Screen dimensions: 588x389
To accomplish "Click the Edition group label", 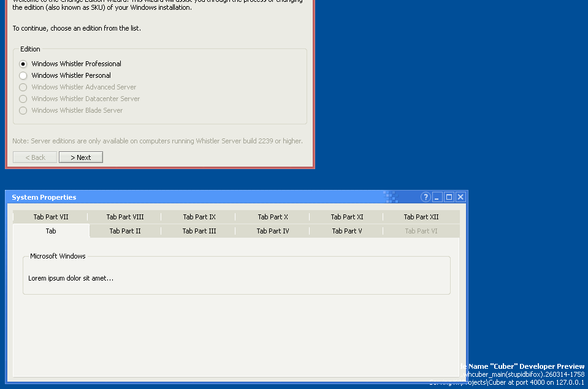I will (x=30, y=49).
